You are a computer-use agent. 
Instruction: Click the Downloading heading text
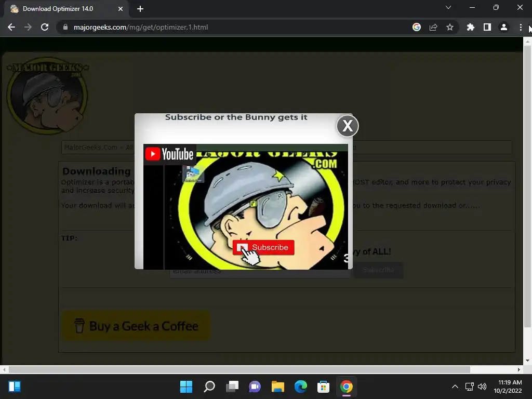(96, 171)
